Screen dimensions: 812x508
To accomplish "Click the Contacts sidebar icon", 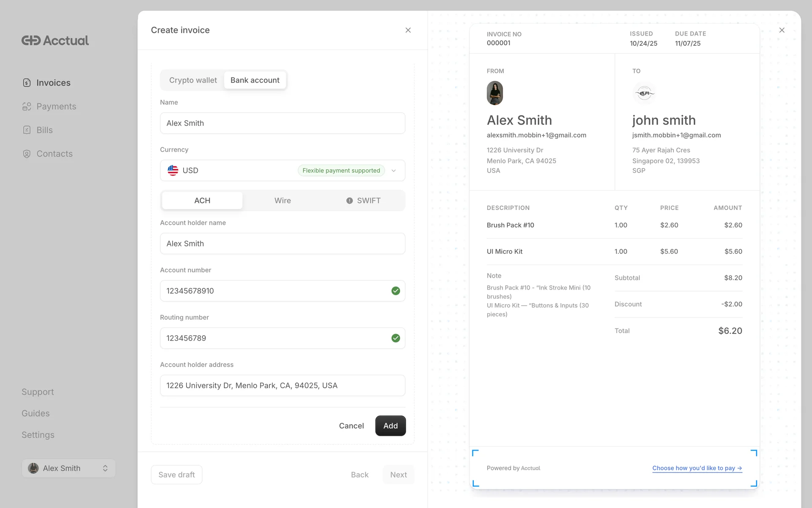I will click(27, 154).
